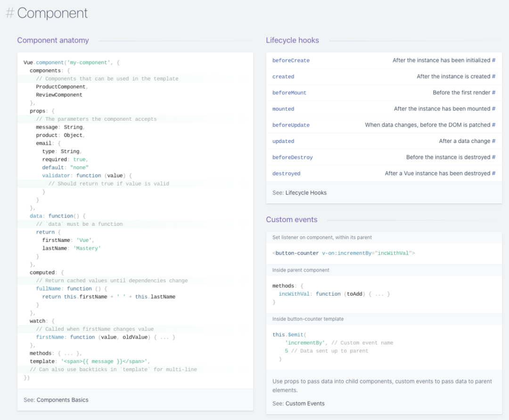Open the Lifecycle Hooks reference link
The width and height of the screenshot is (509, 420).
tap(306, 193)
